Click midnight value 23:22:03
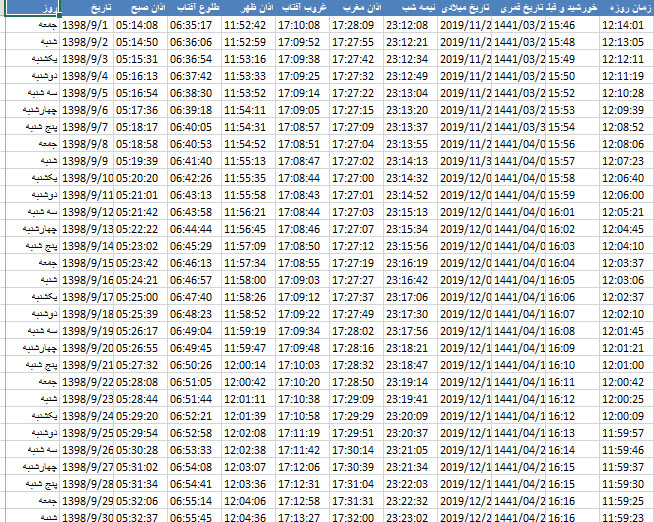This screenshot has height=522, width=654. click(x=410, y=484)
